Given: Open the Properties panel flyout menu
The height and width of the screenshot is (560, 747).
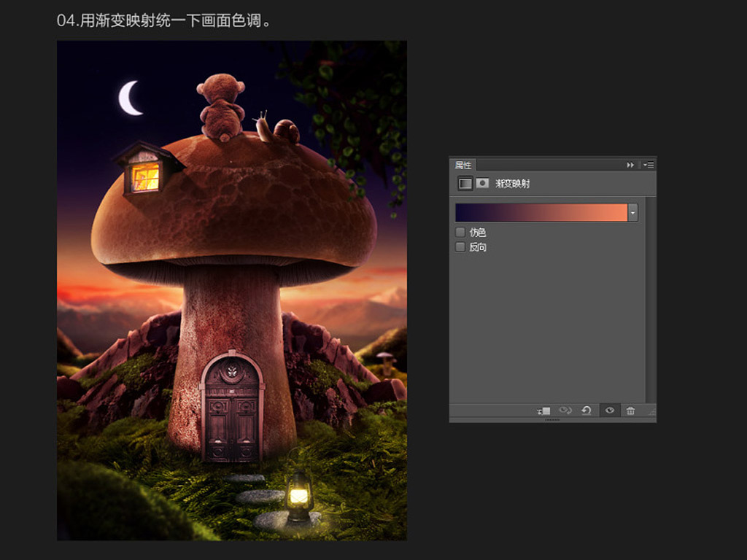Looking at the screenshot, I should [x=649, y=165].
